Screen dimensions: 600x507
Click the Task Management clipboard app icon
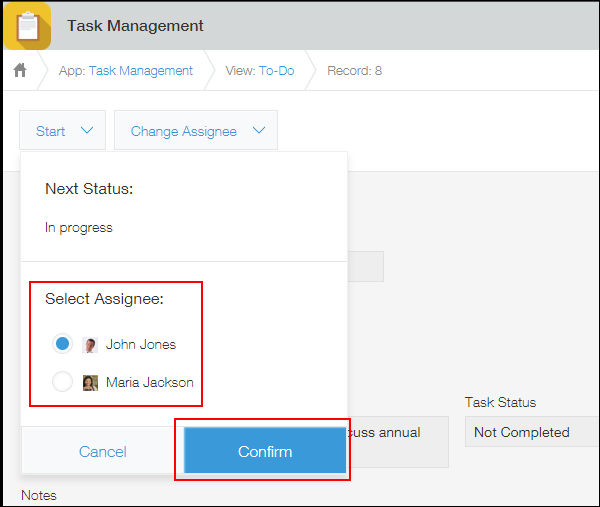(27, 26)
